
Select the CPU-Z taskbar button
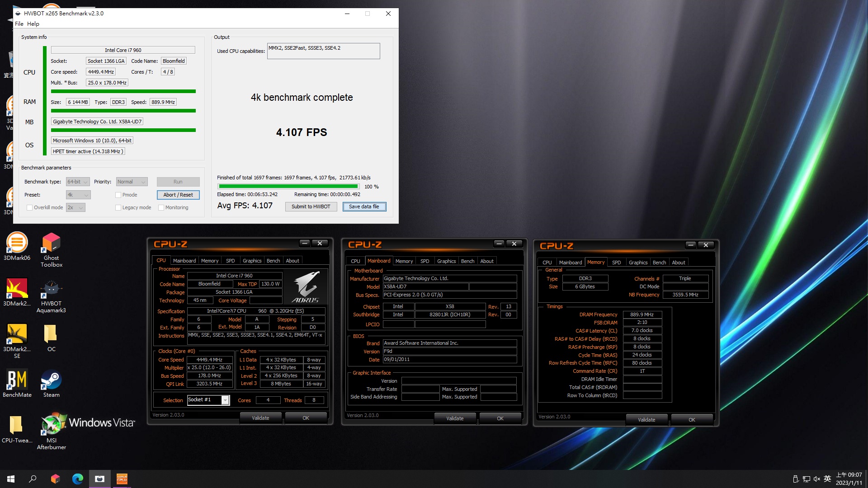122,479
